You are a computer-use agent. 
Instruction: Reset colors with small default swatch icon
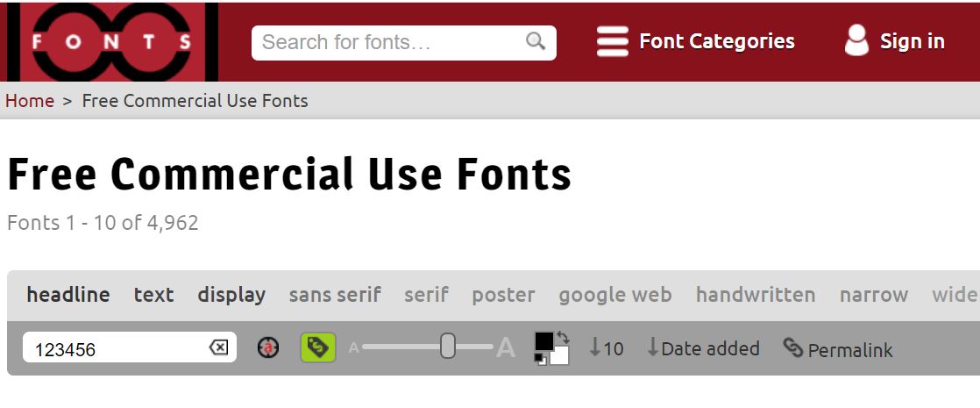[x=540, y=359]
